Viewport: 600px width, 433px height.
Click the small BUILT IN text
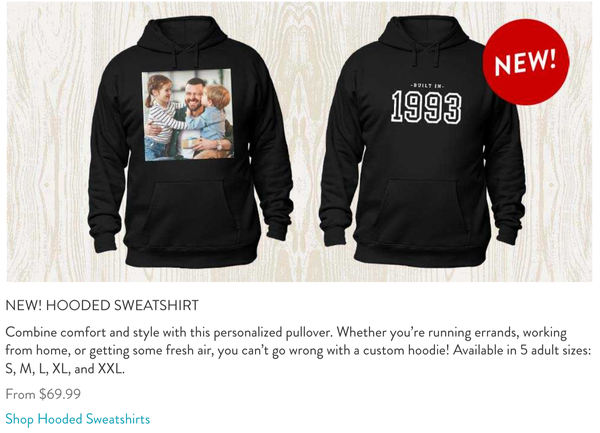[426, 86]
